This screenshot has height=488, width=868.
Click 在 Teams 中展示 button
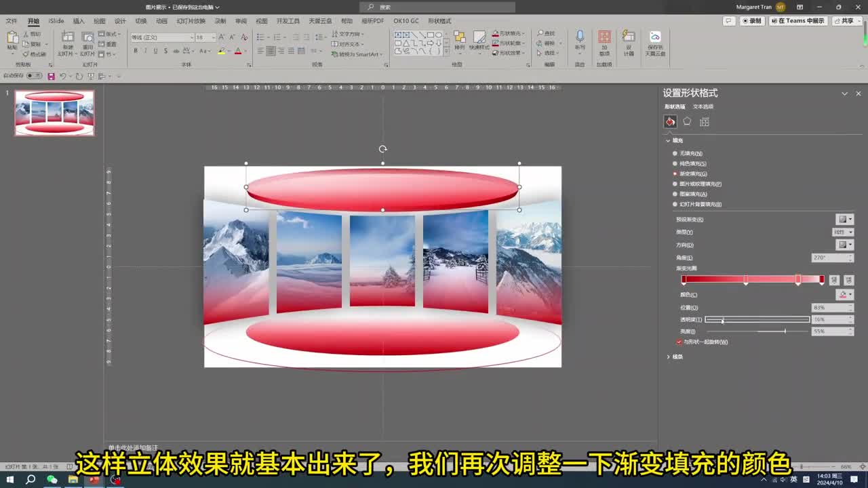798,21
